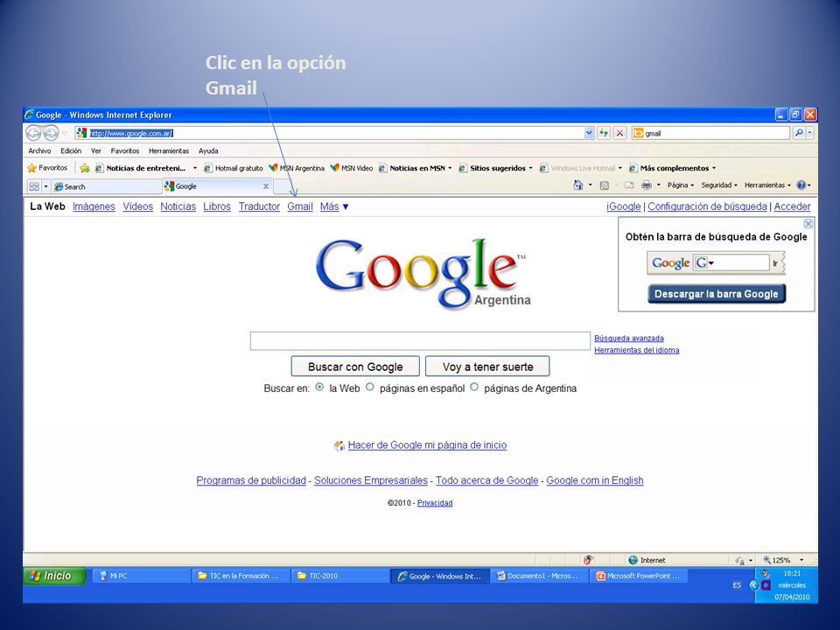Open the search provider dropdown arrow
The width and height of the screenshot is (840, 630).
(x=810, y=133)
